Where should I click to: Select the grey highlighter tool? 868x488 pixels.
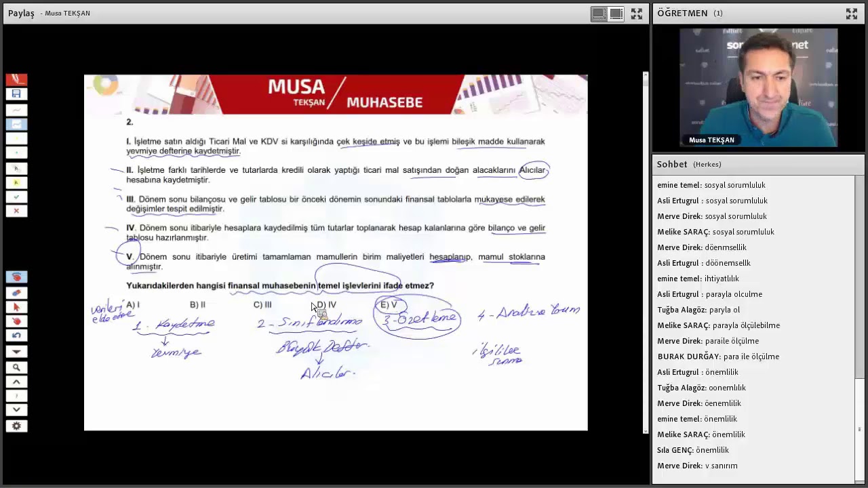tap(16, 168)
